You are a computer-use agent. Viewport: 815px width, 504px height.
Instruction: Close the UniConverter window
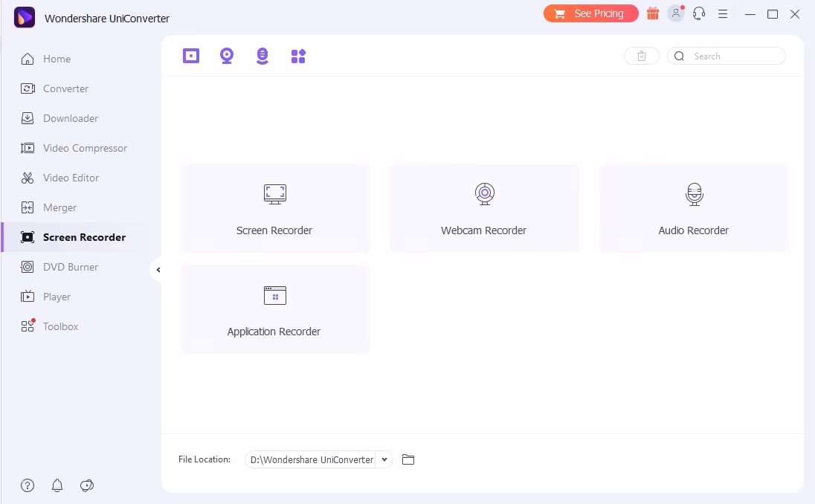point(795,14)
